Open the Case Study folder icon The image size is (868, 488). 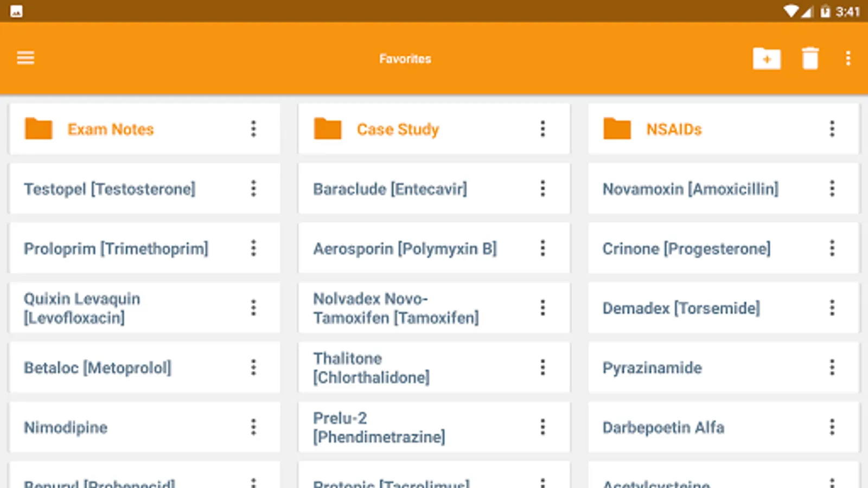tap(328, 129)
